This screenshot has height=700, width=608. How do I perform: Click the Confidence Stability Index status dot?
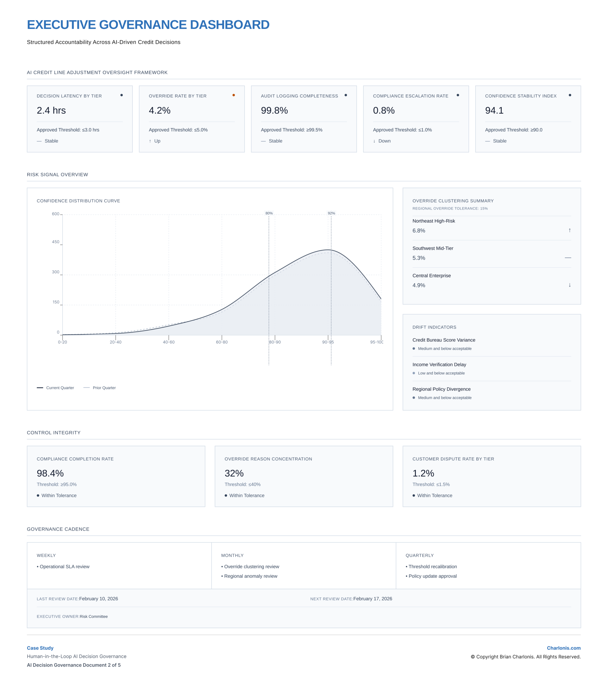570,95
